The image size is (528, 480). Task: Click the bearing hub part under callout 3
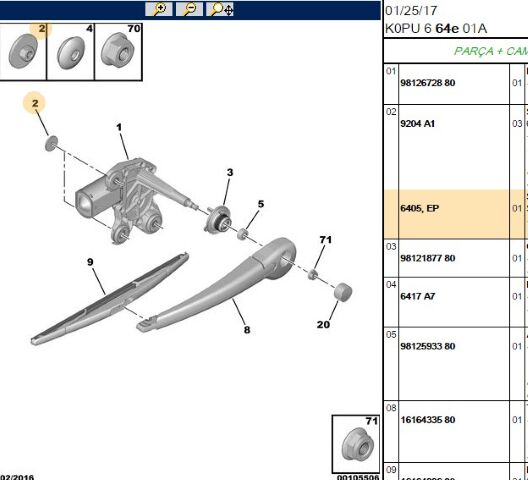[218, 219]
